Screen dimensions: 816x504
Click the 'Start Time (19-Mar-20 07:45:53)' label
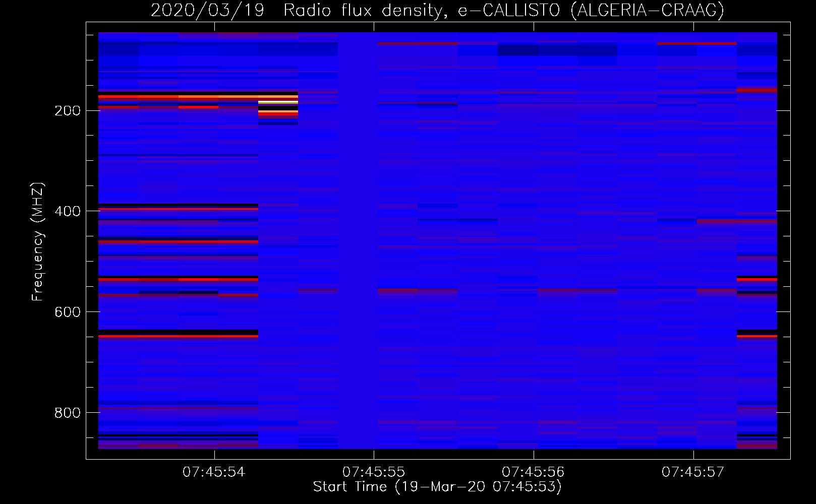click(437, 487)
